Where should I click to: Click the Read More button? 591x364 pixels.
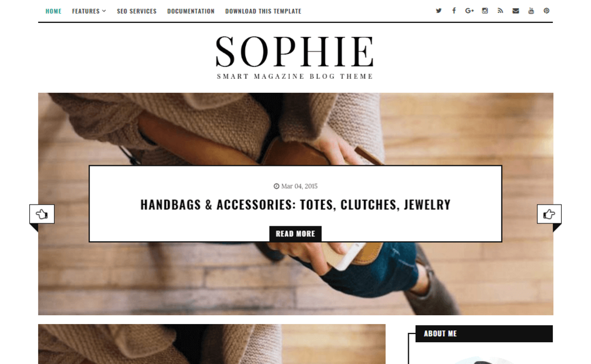tap(295, 233)
